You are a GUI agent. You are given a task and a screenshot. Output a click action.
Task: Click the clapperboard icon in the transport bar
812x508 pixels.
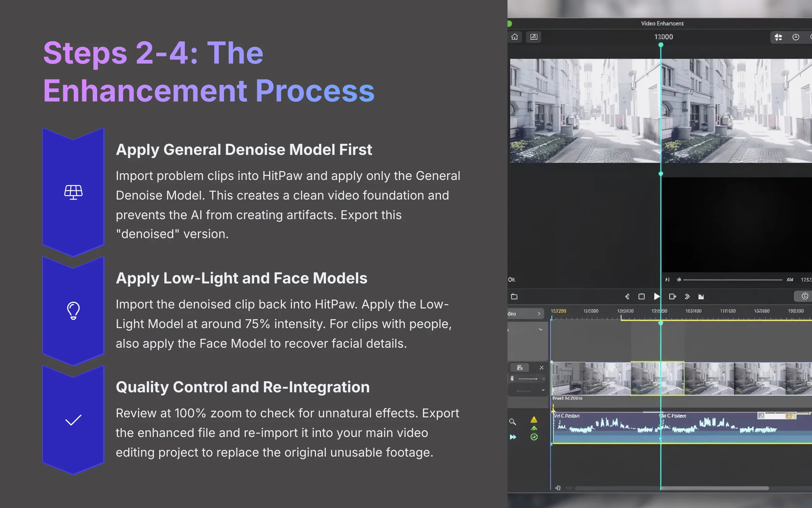click(x=701, y=297)
